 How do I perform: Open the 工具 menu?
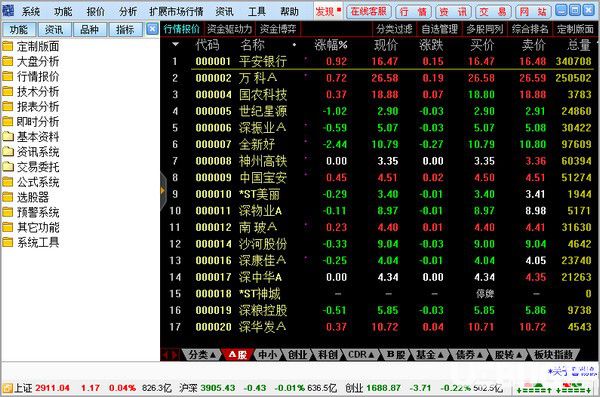257,11
